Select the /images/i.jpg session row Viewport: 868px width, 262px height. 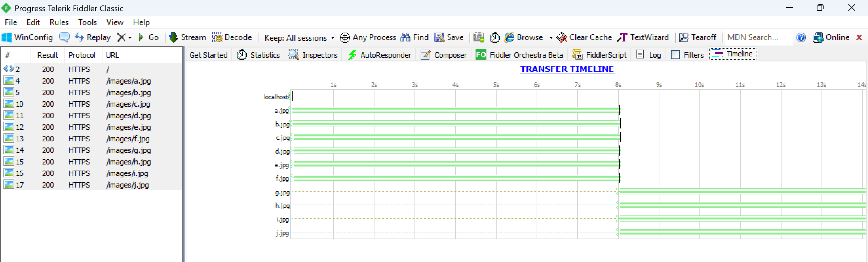pyautogui.click(x=92, y=173)
